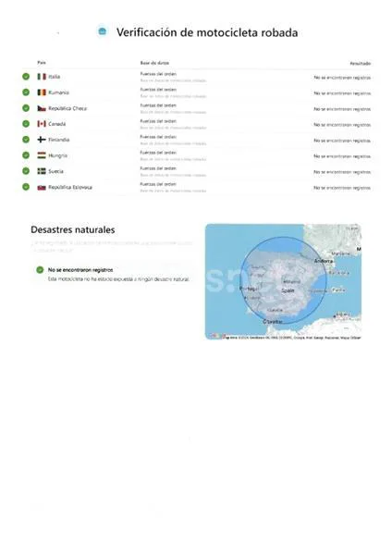392x555 pixels.
Task: Click 'Fuerzas del orden' in the Italia row
Action: pyautogui.click(x=158, y=74)
